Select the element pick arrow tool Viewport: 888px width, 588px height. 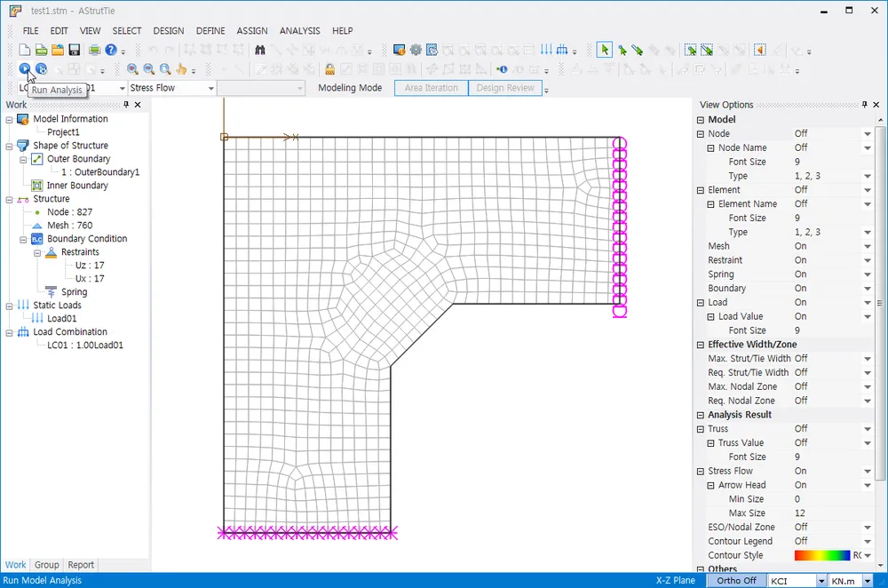pos(638,51)
